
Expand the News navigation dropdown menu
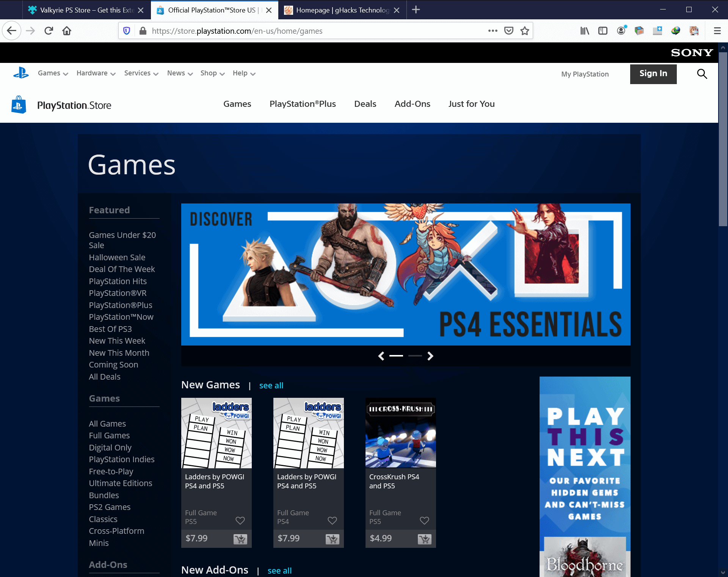[180, 73]
